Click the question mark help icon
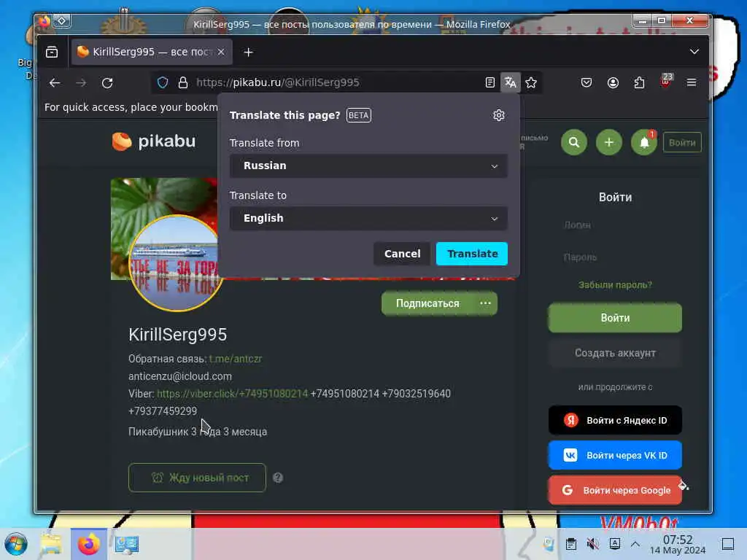The width and height of the screenshot is (747, 560). point(278,478)
